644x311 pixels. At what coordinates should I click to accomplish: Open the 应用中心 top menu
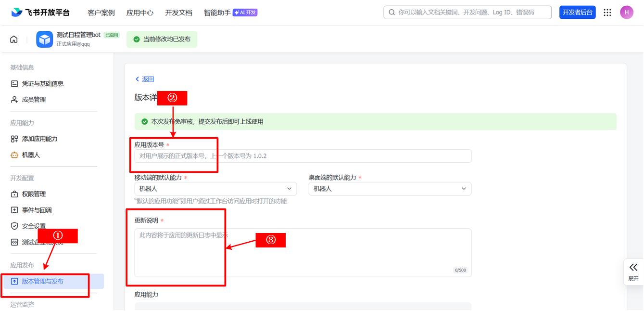[140, 13]
